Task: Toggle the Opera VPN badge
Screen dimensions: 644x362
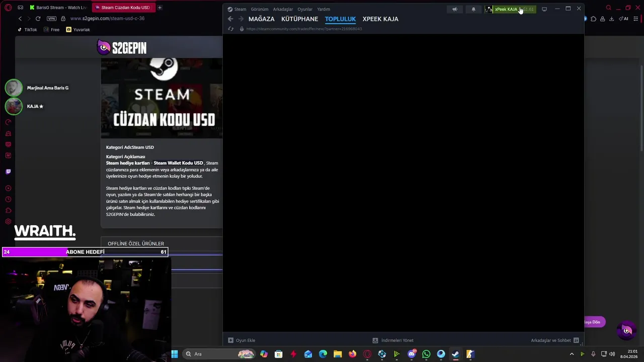Action: (x=51, y=19)
